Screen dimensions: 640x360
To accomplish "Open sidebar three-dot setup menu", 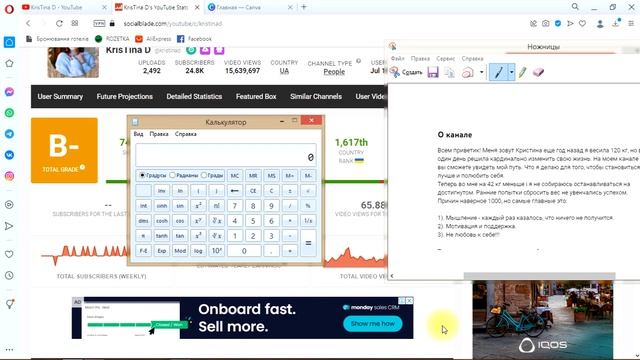I will [x=9, y=350].
